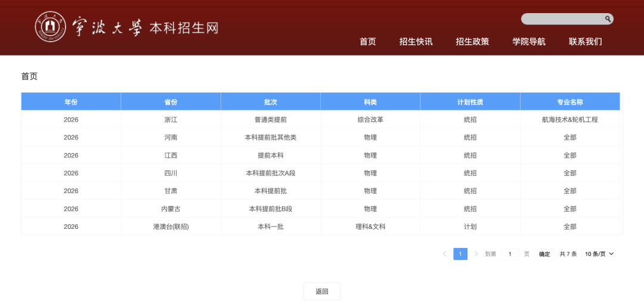The height and width of the screenshot is (304, 644).
Task: Click the 本科提前批其他类 batch cell
Action: click(x=271, y=137)
